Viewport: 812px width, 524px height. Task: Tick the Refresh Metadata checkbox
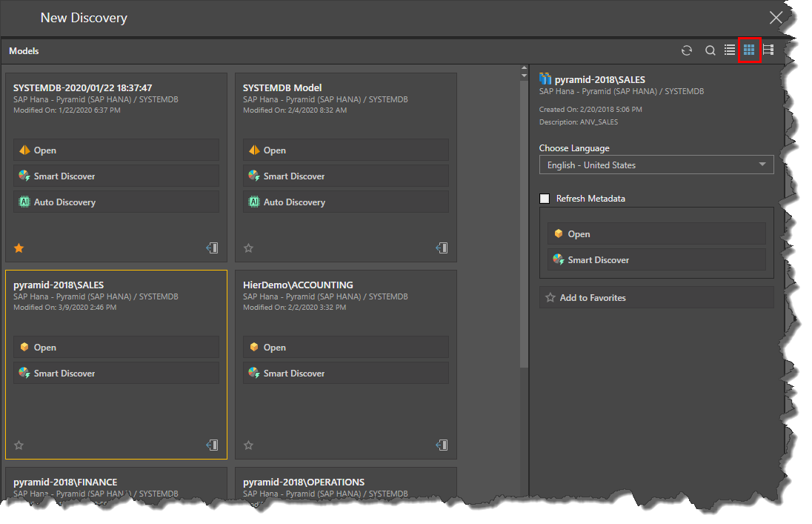[545, 199]
